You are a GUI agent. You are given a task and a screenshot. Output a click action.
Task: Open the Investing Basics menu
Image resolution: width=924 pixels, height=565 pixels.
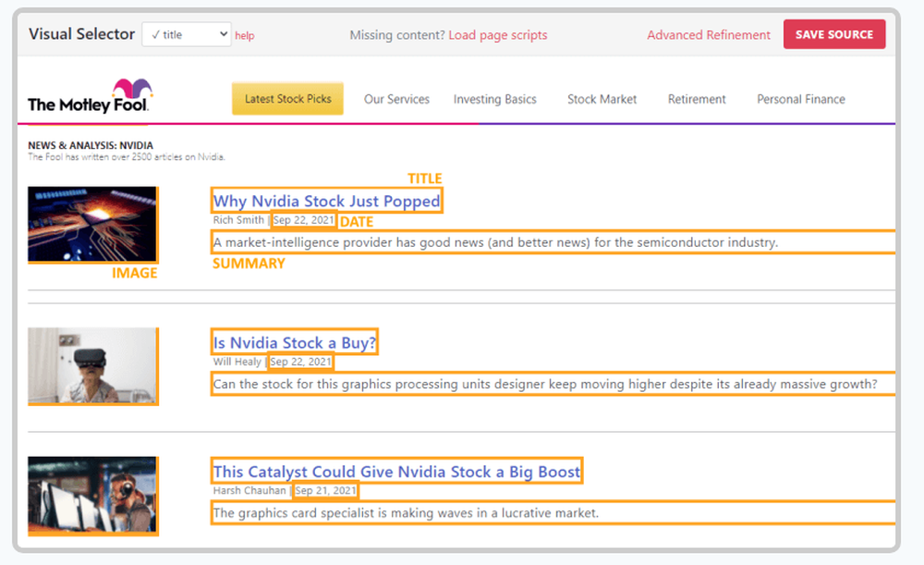pyautogui.click(x=495, y=99)
